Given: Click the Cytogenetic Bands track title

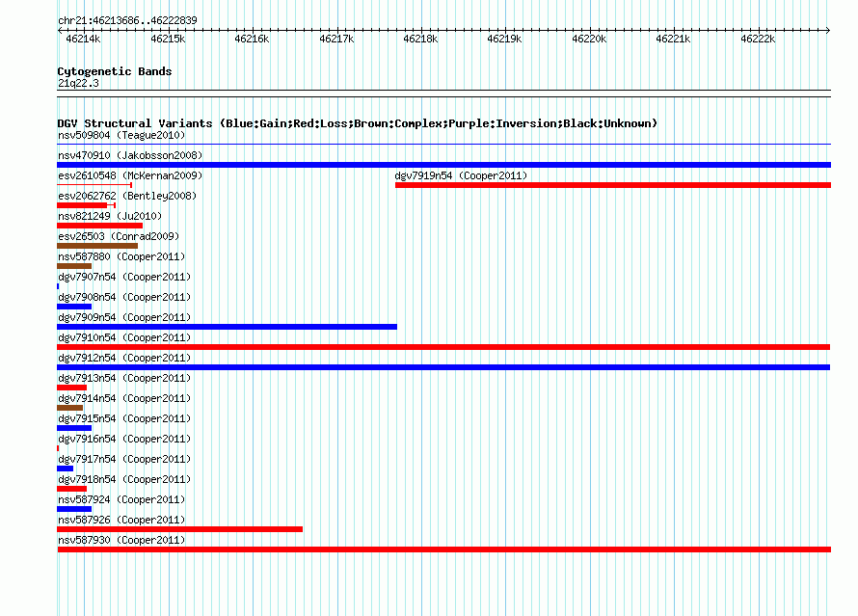Looking at the screenshot, I should [x=115, y=71].
